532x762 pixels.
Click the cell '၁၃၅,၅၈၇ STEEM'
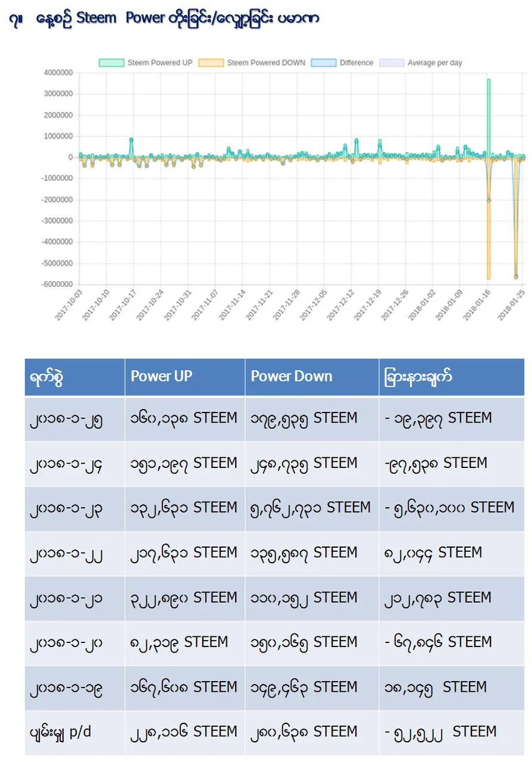pyautogui.click(x=312, y=554)
